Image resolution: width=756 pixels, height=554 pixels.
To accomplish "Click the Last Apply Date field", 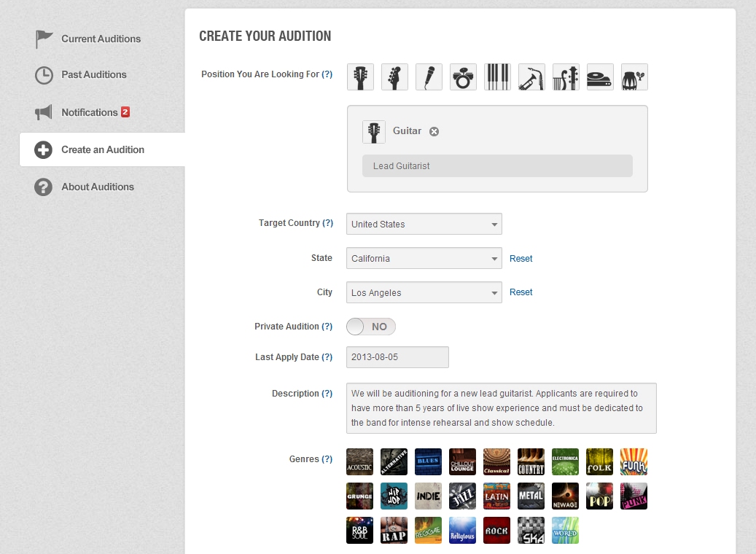I will 397,357.
